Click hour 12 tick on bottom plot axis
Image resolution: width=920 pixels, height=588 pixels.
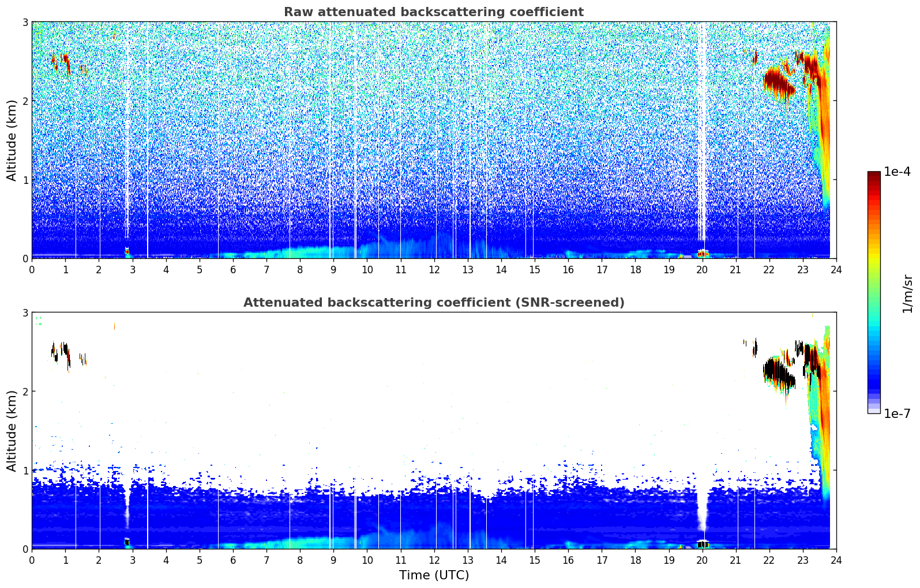434,560
